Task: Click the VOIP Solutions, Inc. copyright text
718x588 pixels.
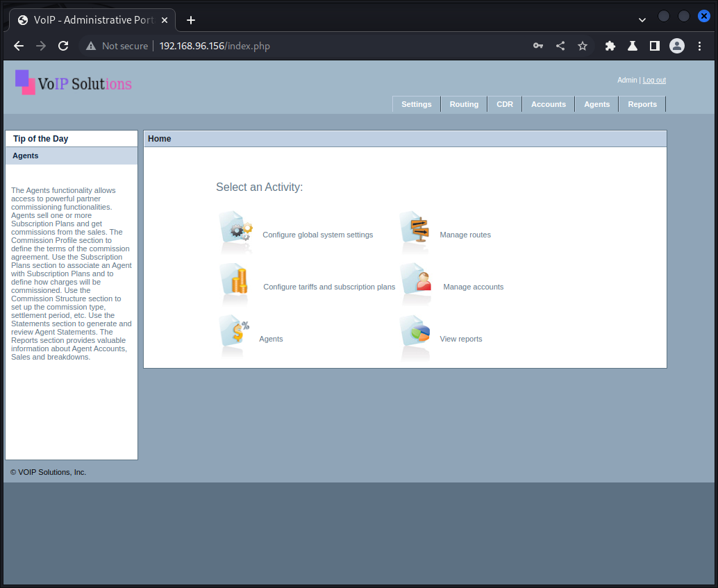Action: pos(48,472)
